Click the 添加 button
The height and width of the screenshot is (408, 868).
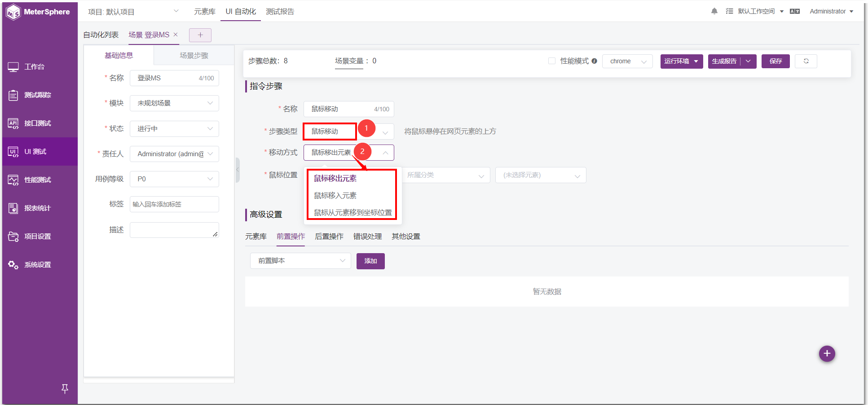click(x=370, y=261)
